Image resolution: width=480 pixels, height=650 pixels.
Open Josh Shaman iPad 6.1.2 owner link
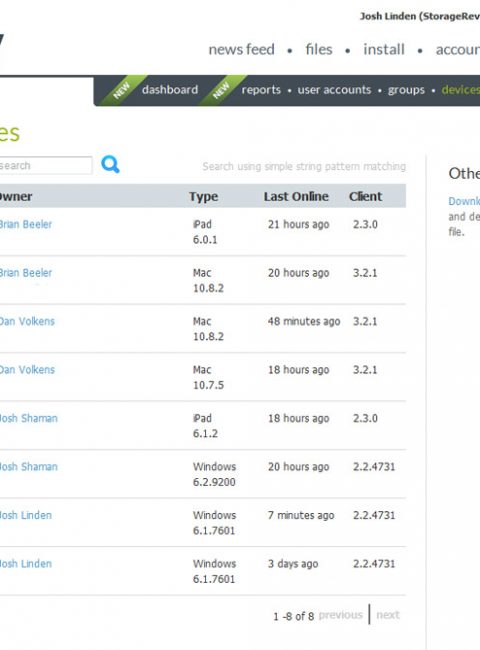pos(29,418)
